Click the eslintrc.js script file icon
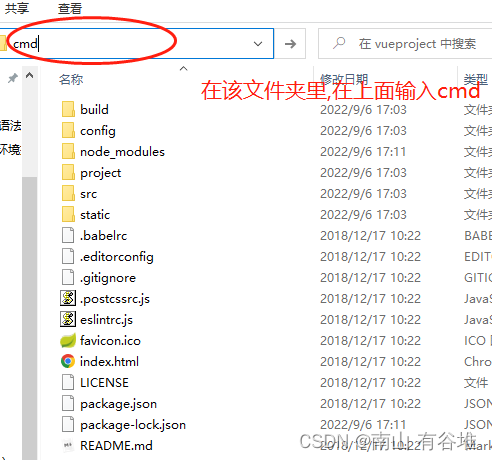Viewport: 492px width, 460px height. pyautogui.click(x=68, y=319)
